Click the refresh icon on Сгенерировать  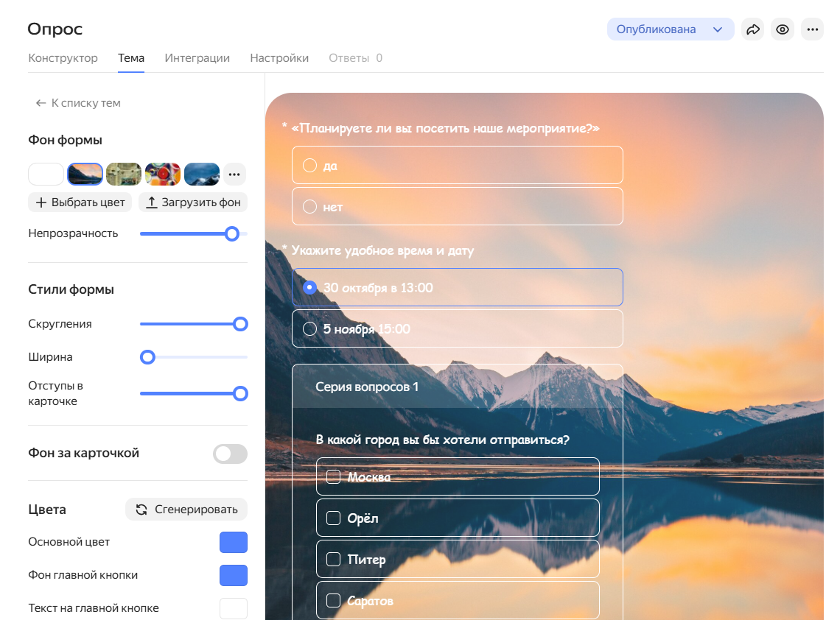(x=141, y=510)
